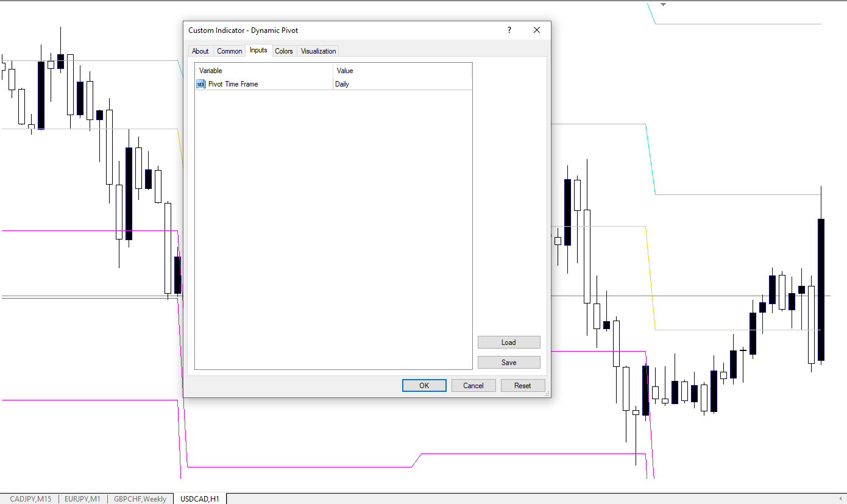Close the Custom Indicator dialog
Image resolution: width=847 pixels, height=504 pixels.
pos(537,30)
